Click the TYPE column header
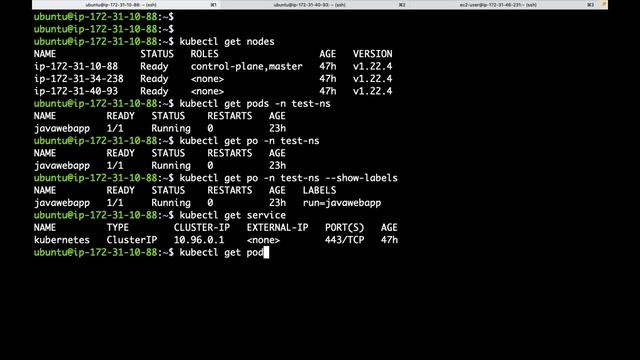Image resolution: width=640 pixels, height=360 pixels. click(118, 227)
